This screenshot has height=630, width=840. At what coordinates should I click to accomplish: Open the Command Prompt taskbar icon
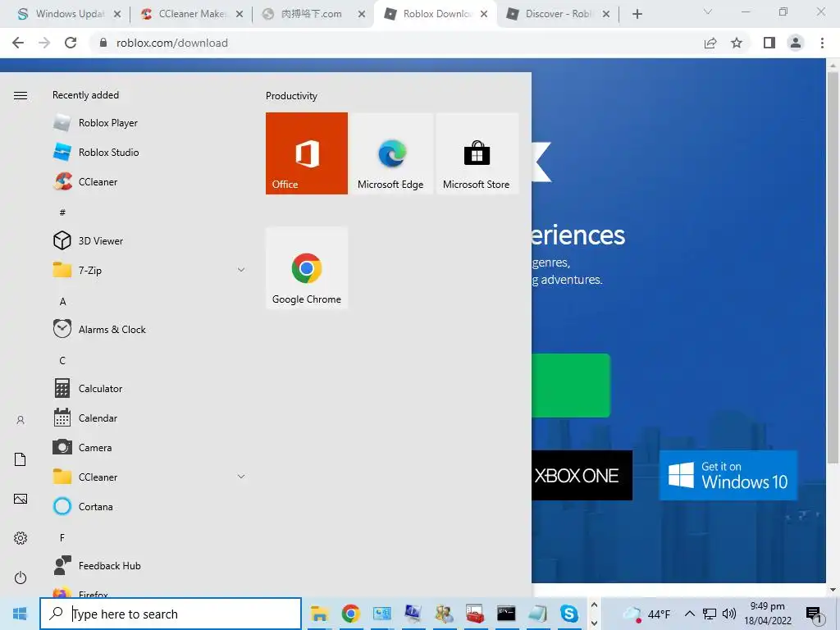coord(506,614)
